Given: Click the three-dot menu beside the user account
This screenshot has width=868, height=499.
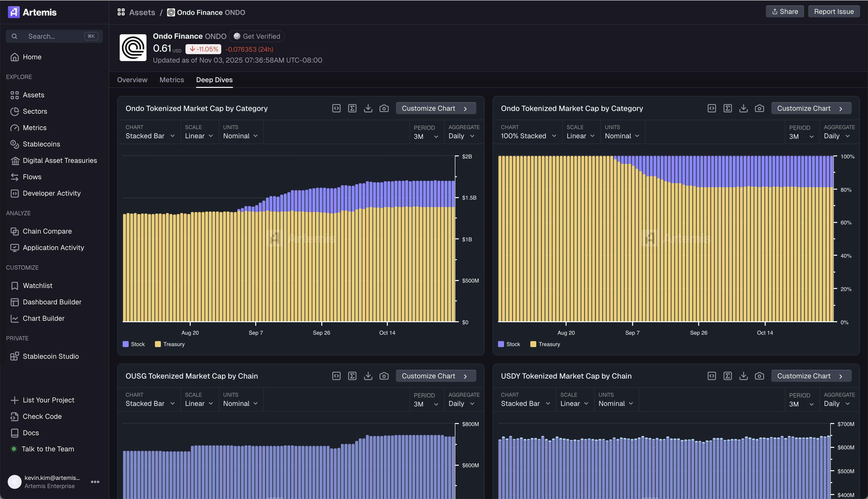Looking at the screenshot, I should coord(95,482).
